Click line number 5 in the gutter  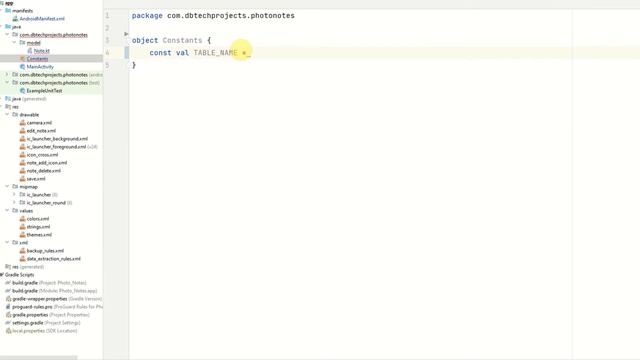[107, 65]
